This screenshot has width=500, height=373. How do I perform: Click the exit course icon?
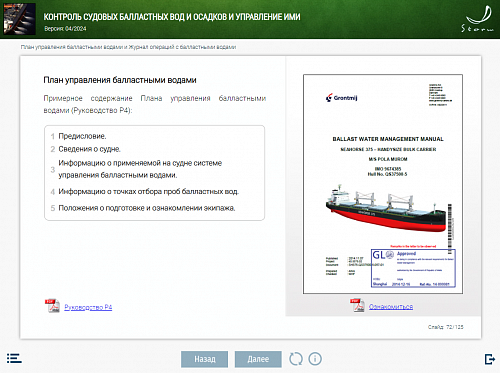490,359
